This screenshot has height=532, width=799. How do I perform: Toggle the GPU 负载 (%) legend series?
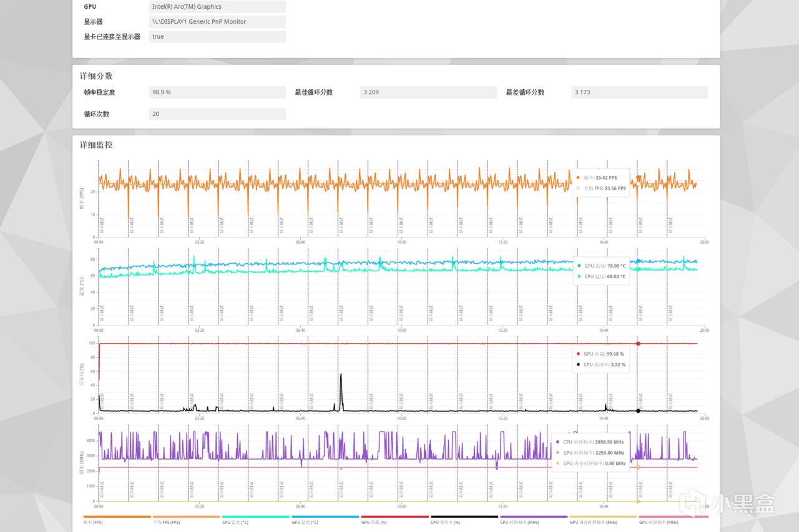click(395, 520)
